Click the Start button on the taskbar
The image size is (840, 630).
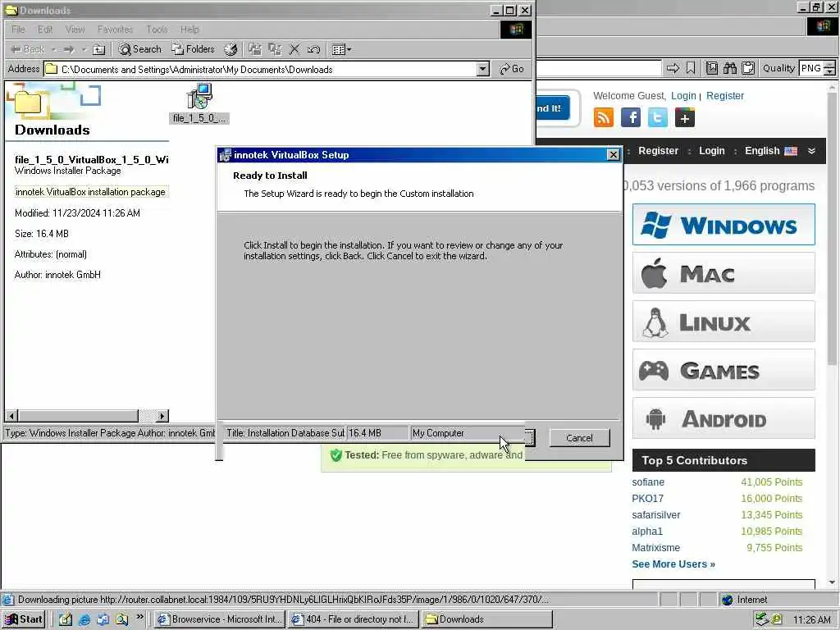point(24,619)
